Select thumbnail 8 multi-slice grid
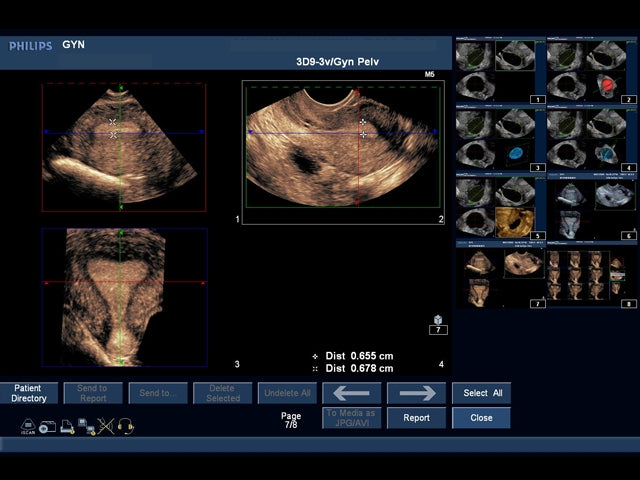Viewport: 640px width, 480px height. (592, 277)
